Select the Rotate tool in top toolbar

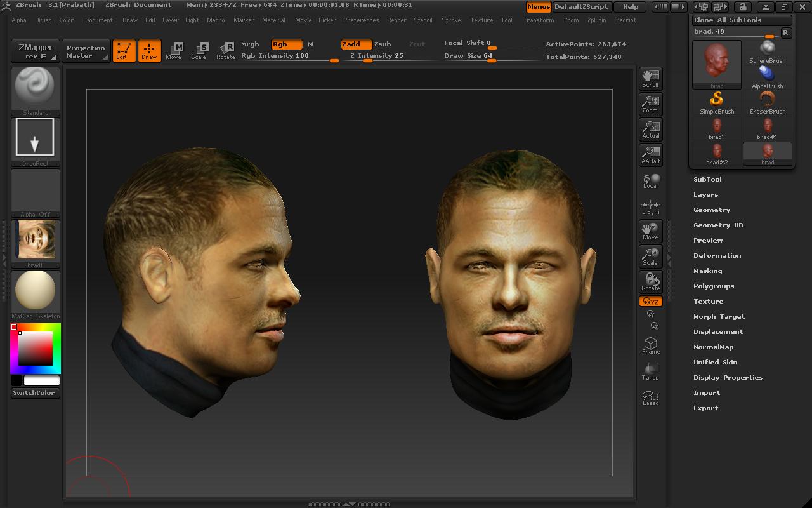coord(225,51)
